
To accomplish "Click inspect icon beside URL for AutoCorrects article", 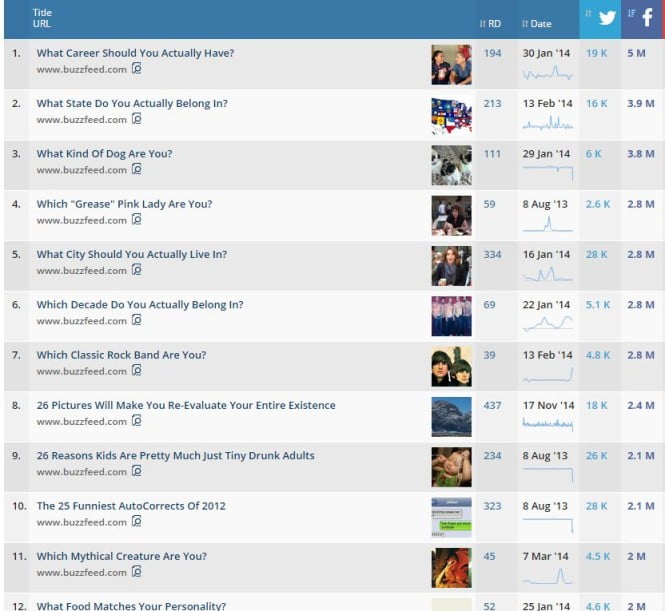I will (x=137, y=522).
